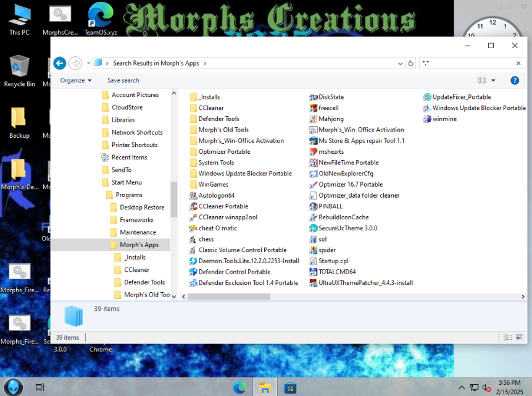Open Microsoft Store from the taskbar
This screenshot has height=396, width=532.
(290, 387)
